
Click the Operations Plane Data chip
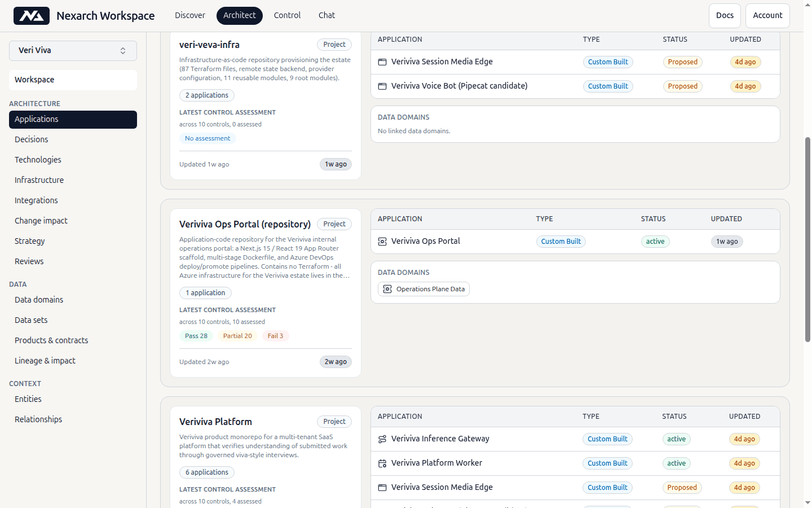point(423,290)
